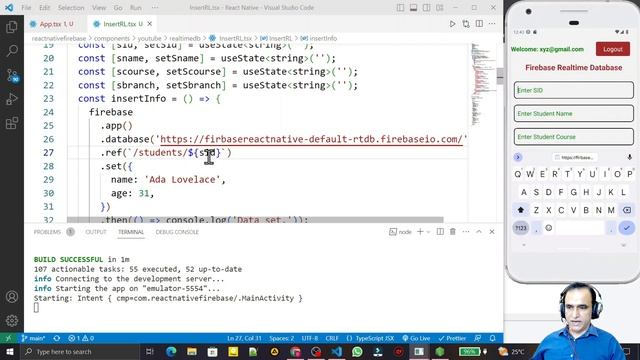Click the Open Changes icon in editor toolbar
The image size is (640, 360).
click(x=466, y=24)
